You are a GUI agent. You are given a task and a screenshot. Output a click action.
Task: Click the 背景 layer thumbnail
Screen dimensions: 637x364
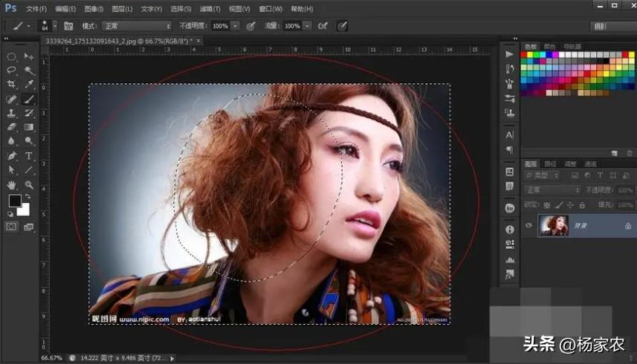point(553,226)
